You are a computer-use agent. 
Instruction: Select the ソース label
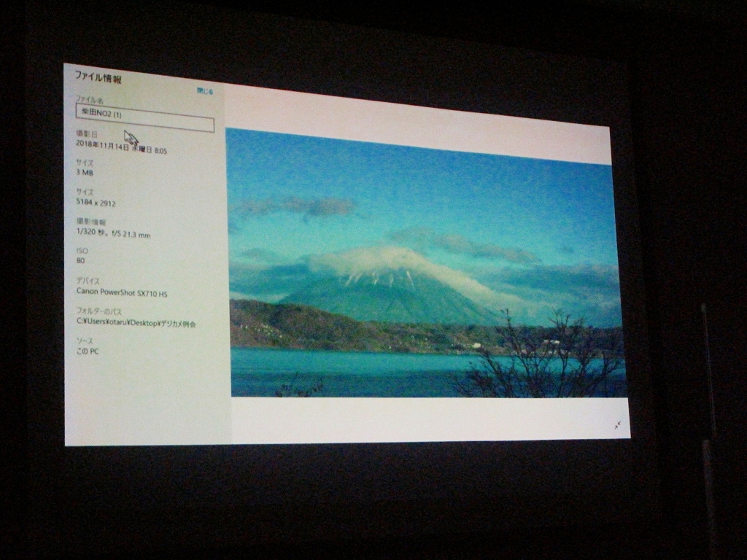(x=85, y=341)
